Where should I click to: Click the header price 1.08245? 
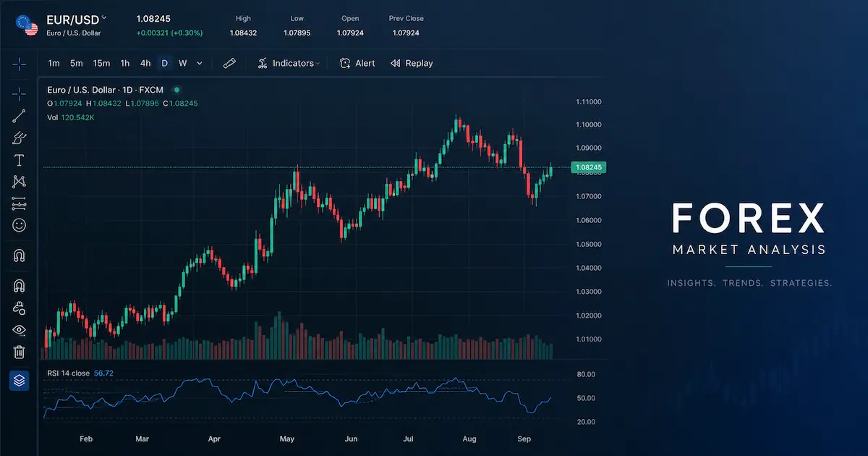tap(153, 19)
